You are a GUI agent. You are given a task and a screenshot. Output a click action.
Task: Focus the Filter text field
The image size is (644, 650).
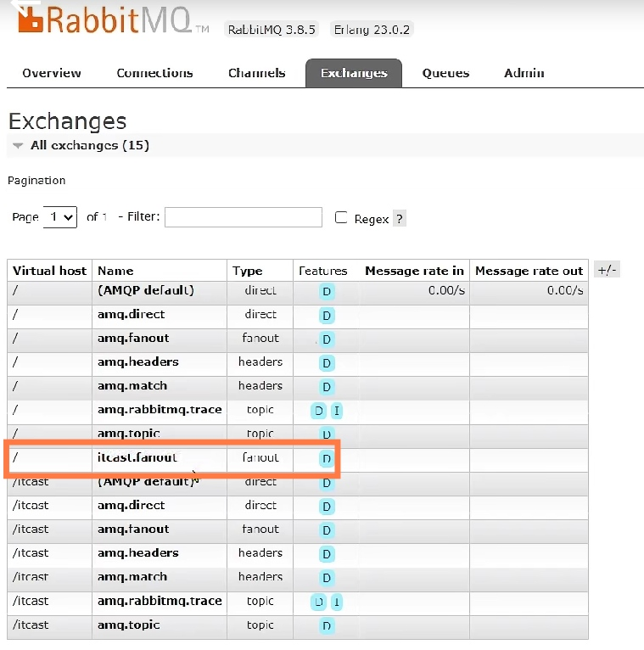(244, 217)
